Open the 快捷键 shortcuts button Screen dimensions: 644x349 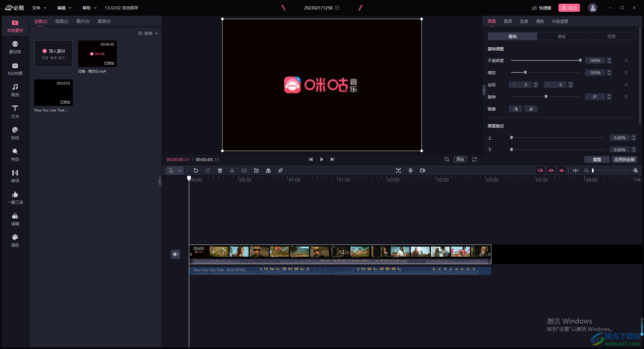[541, 8]
